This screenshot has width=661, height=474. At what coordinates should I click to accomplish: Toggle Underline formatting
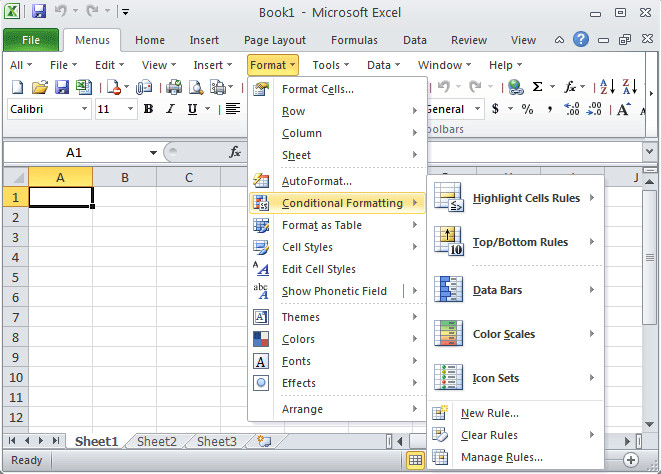[192, 109]
